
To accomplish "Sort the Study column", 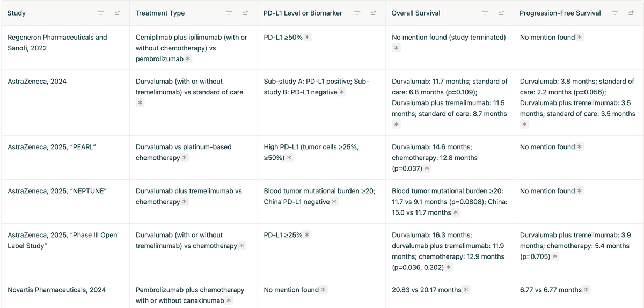I will point(118,13).
